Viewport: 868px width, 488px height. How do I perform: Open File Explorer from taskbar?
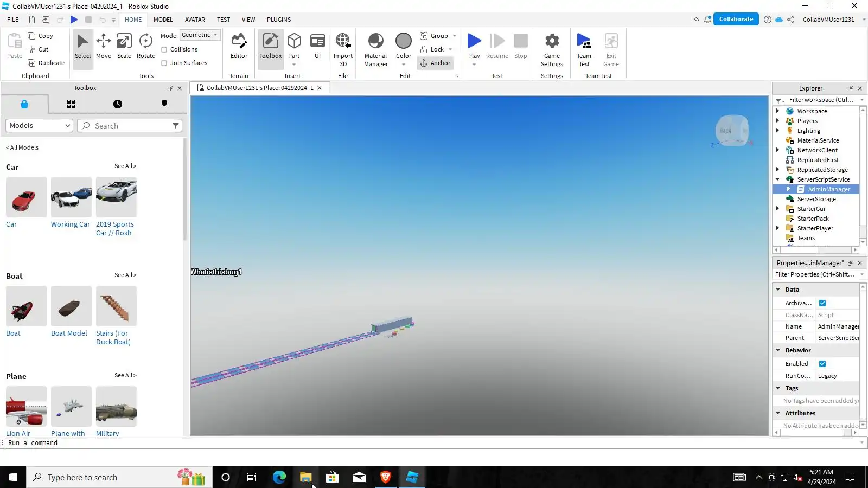(305, 477)
